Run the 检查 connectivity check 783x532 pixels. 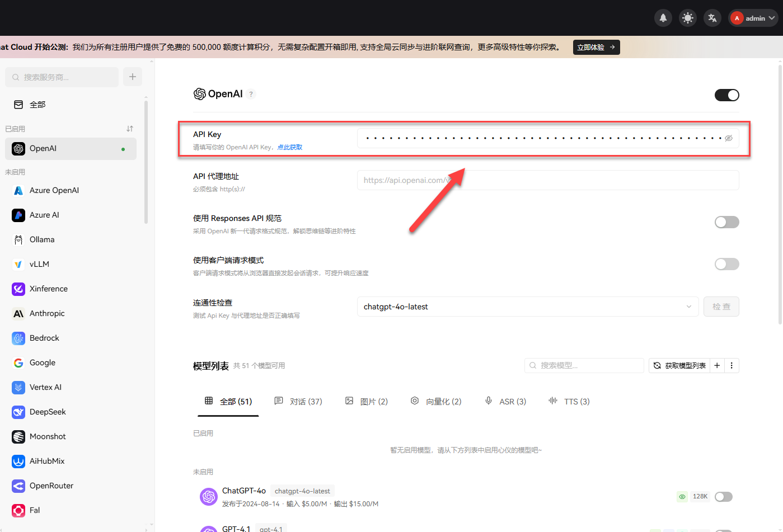point(721,306)
